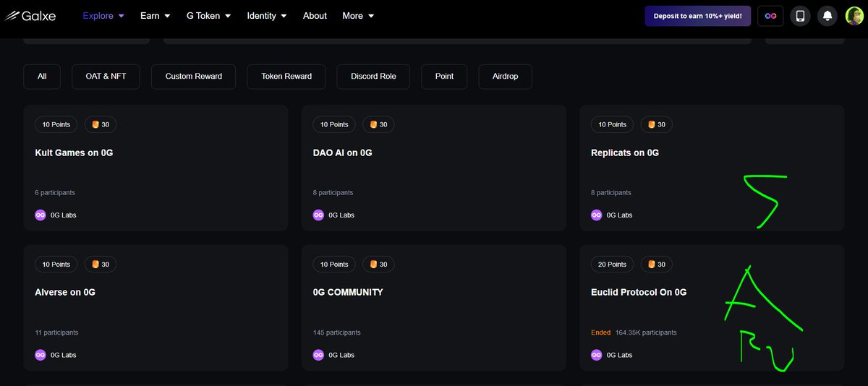Viewport: 868px width, 386px height.
Task: Filter by OAT & NFT
Action: 106,76
